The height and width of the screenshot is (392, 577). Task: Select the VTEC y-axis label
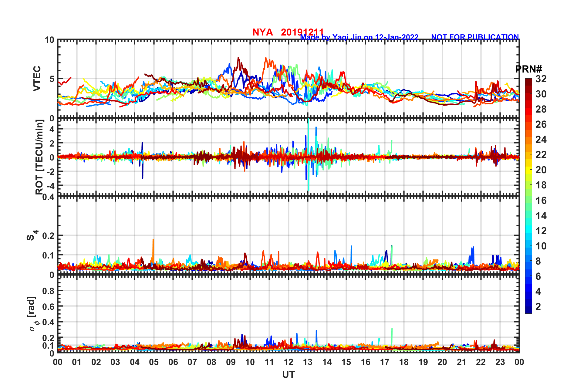click(37, 78)
